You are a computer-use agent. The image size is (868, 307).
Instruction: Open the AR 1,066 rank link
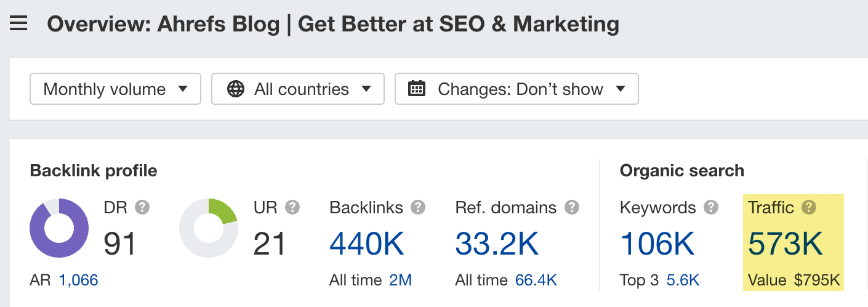79,280
